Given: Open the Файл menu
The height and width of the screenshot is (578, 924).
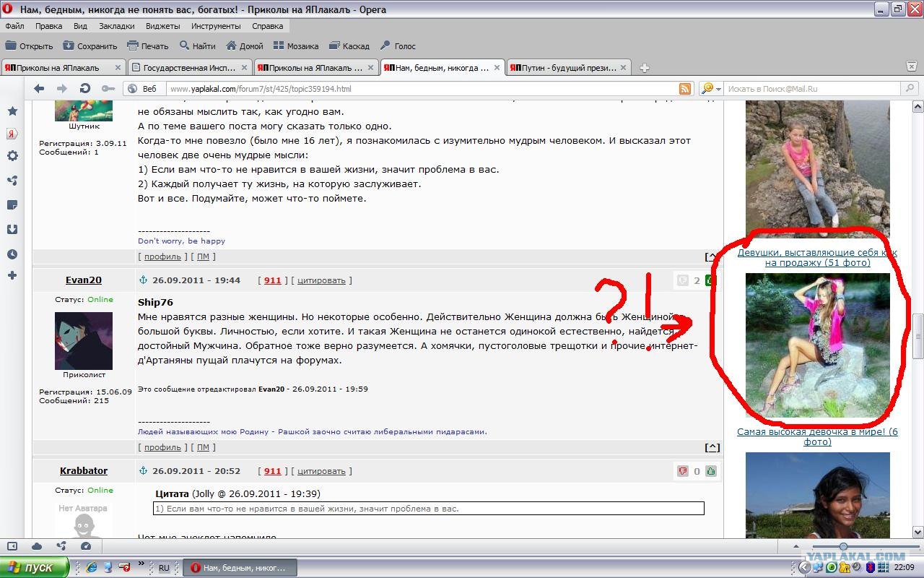Looking at the screenshot, I should pyautogui.click(x=14, y=26).
